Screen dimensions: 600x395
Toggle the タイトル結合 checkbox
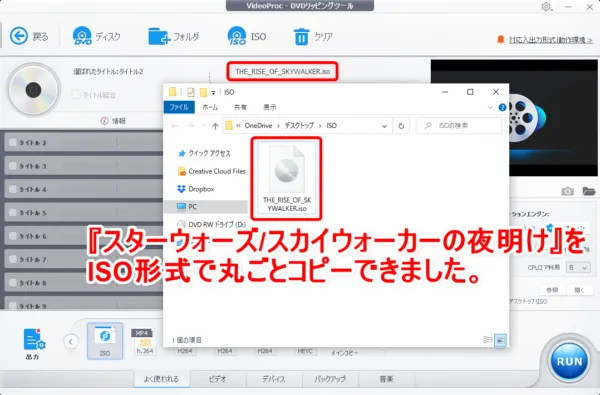(x=76, y=95)
